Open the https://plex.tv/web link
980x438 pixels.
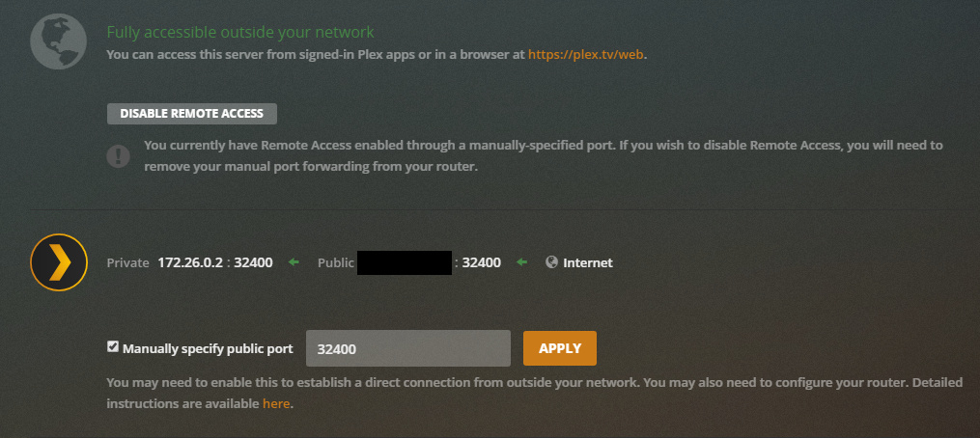point(585,54)
